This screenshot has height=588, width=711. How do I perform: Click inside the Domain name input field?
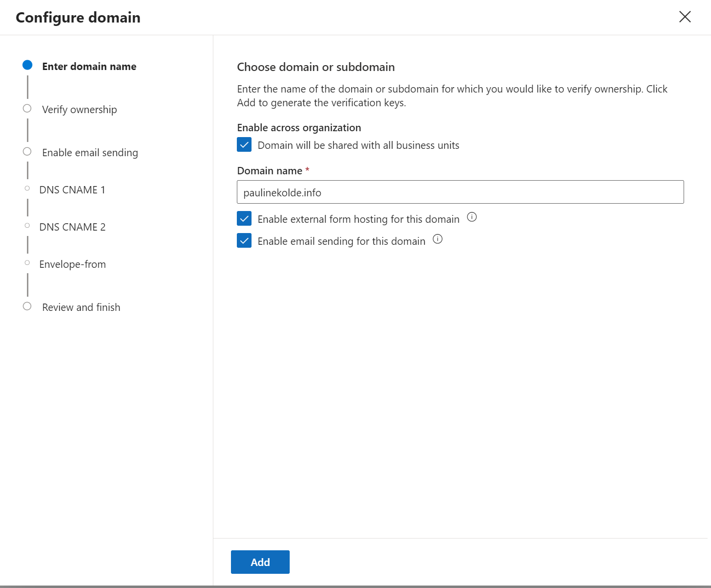tap(460, 192)
